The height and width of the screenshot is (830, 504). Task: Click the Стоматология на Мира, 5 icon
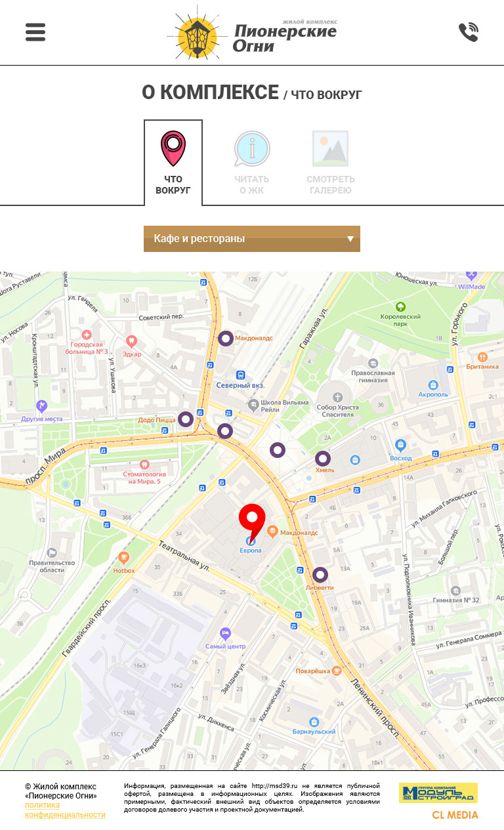tap(145, 463)
